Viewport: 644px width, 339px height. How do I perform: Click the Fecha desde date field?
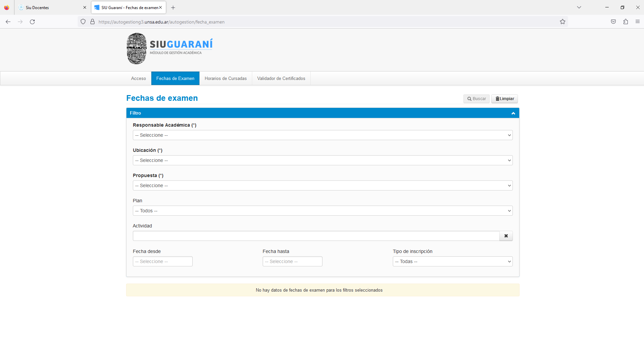pyautogui.click(x=163, y=261)
